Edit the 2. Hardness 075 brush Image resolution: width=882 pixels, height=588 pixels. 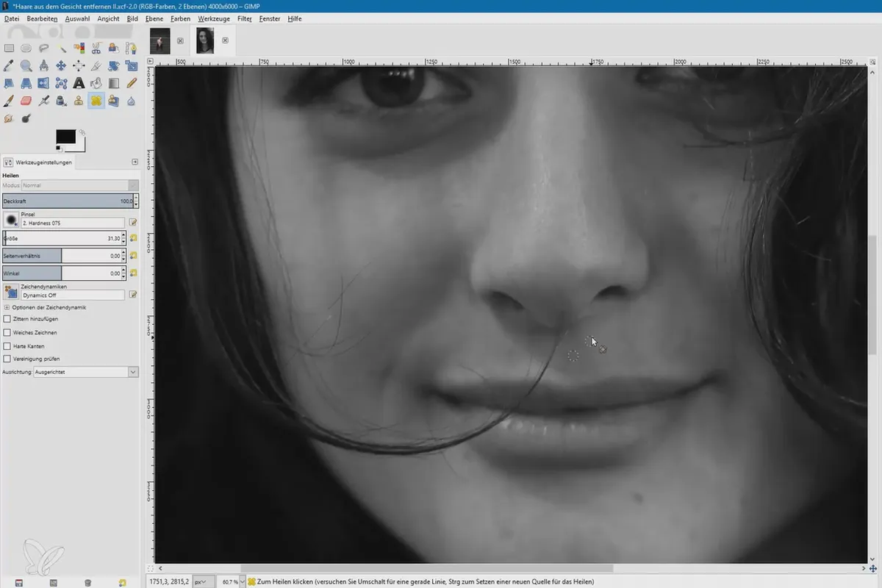(x=134, y=222)
